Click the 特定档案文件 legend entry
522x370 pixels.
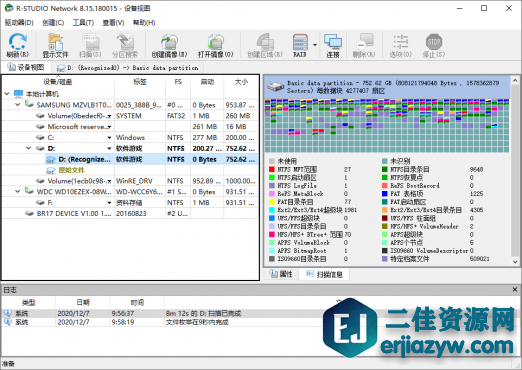pos(410,259)
